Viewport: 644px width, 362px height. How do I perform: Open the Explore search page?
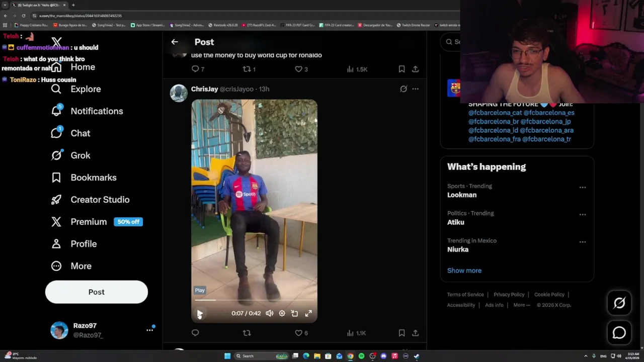(x=76, y=89)
